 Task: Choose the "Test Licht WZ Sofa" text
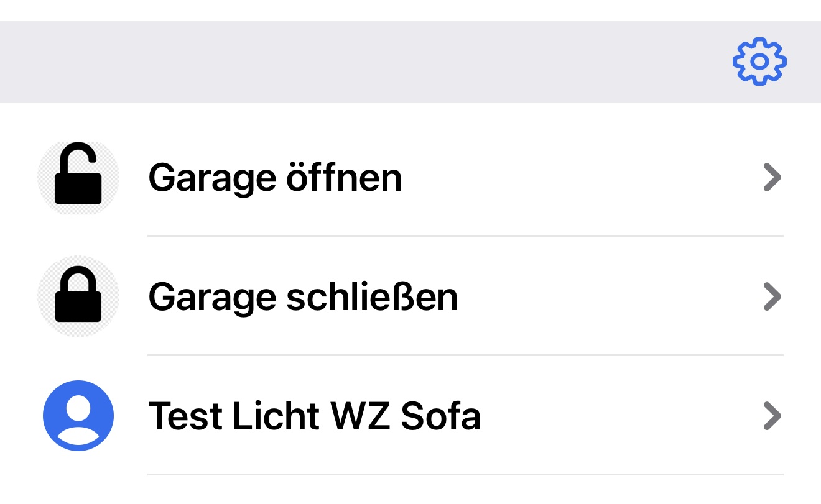[x=314, y=416]
